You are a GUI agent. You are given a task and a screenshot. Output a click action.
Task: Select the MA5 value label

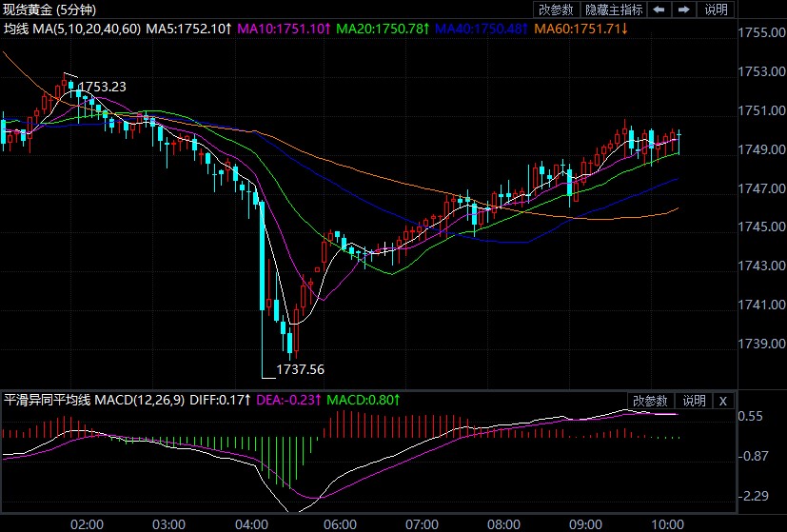[188, 29]
